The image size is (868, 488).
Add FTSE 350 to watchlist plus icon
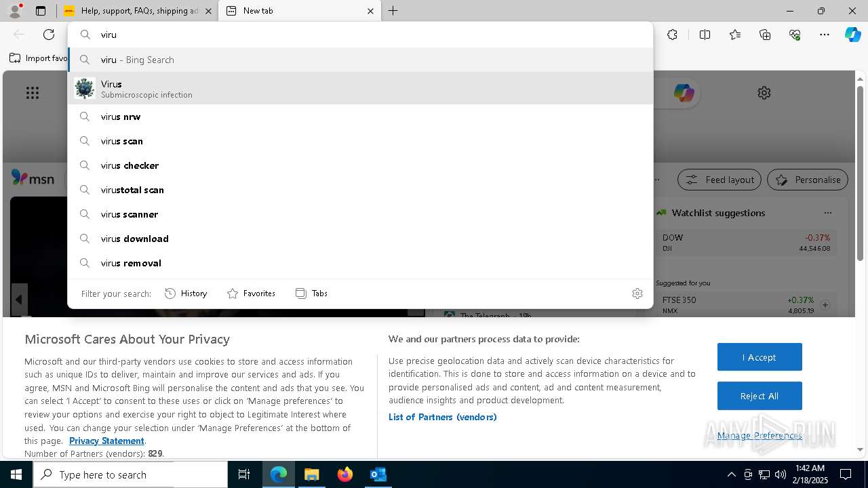[825, 305]
